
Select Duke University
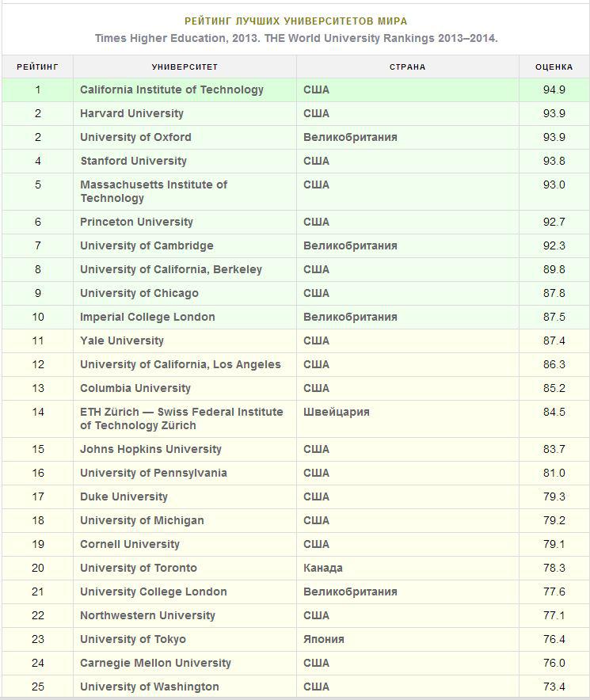click(124, 496)
